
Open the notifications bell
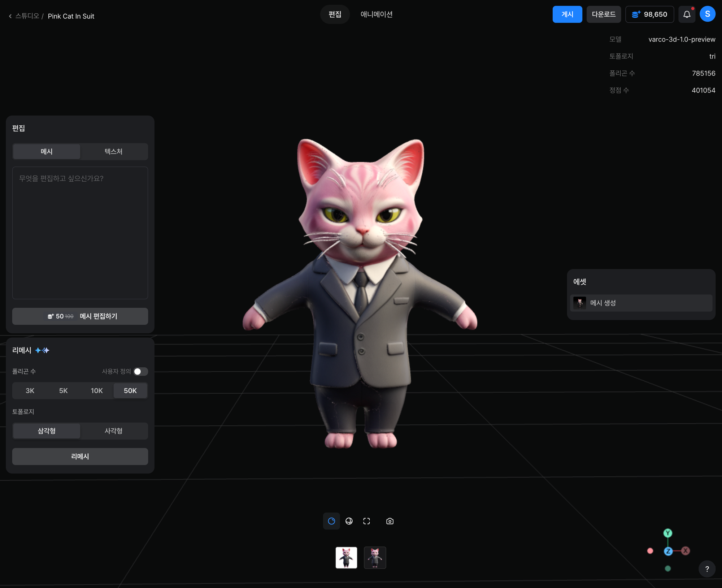pyautogui.click(x=687, y=14)
